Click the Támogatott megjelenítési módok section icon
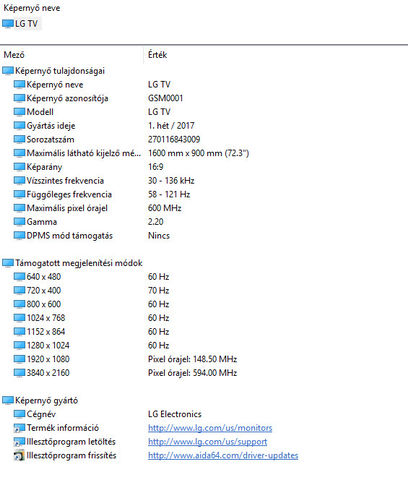 [x=8, y=263]
